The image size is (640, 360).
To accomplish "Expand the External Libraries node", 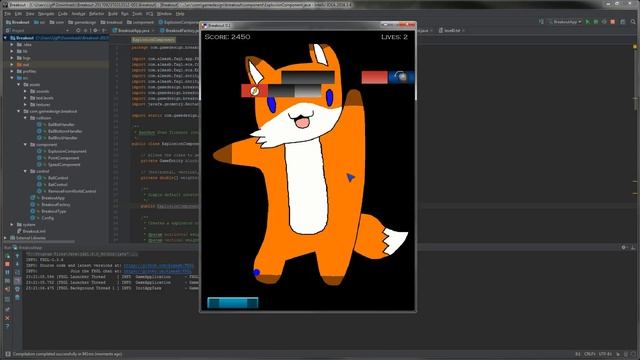I will (x=5, y=238).
